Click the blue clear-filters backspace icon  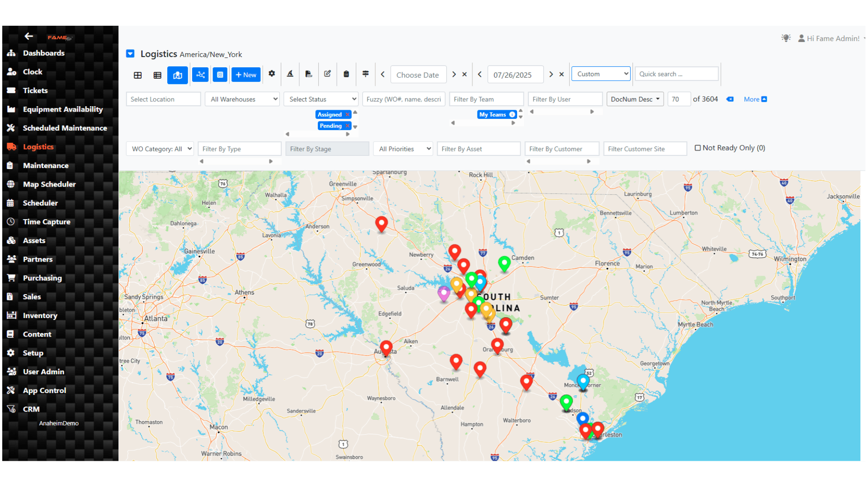730,99
